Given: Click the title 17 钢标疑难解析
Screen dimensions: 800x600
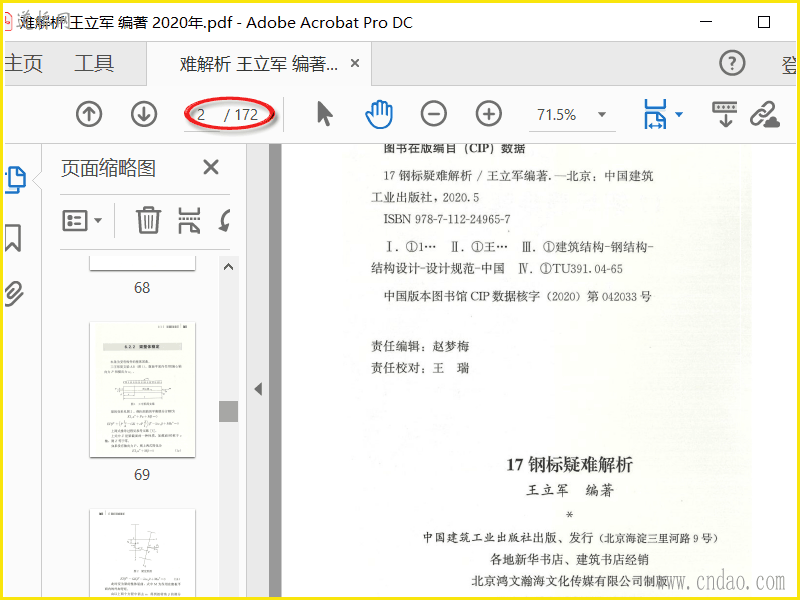Looking at the screenshot, I should pyautogui.click(x=569, y=465).
